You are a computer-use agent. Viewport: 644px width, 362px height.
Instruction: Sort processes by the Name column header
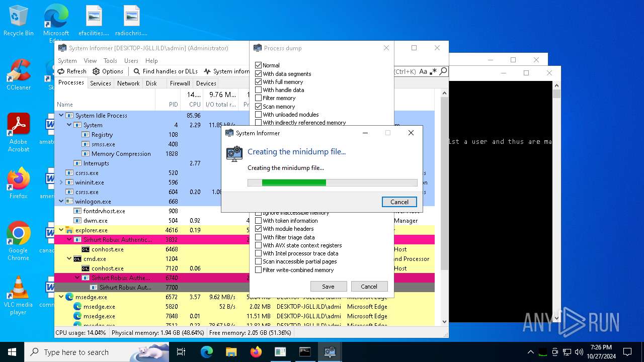click(105, 105)
